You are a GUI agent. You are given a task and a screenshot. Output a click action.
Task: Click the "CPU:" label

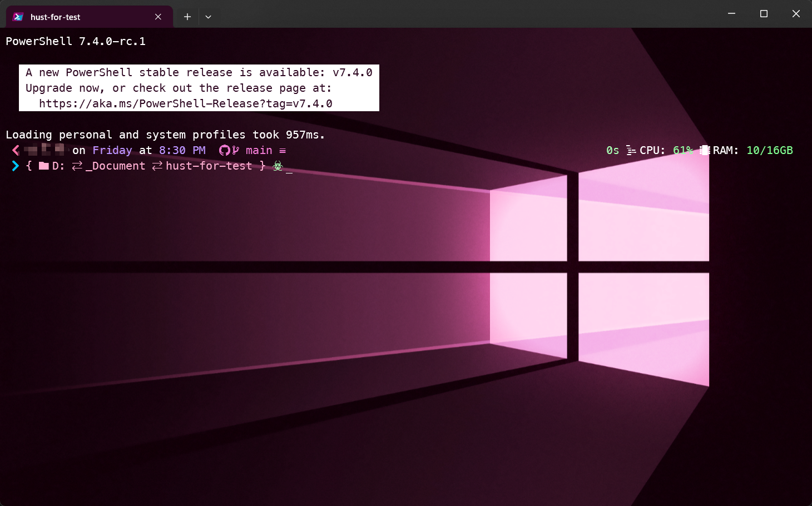click(x=652, y=150)
